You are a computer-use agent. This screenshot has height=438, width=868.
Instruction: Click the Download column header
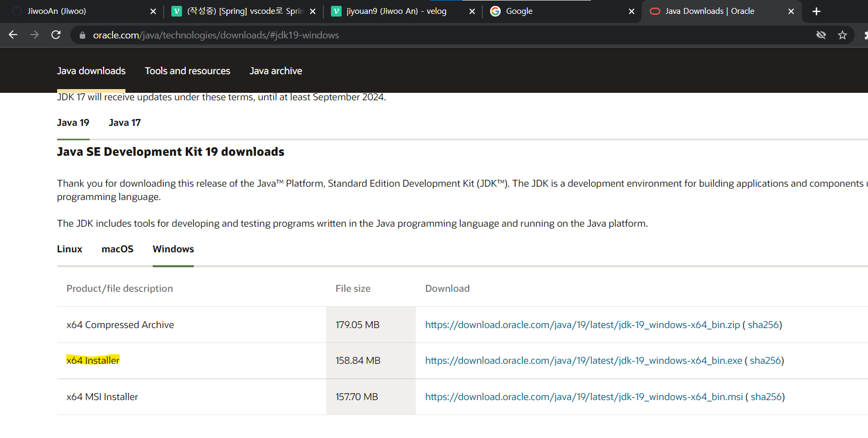(x=447, y=289)
